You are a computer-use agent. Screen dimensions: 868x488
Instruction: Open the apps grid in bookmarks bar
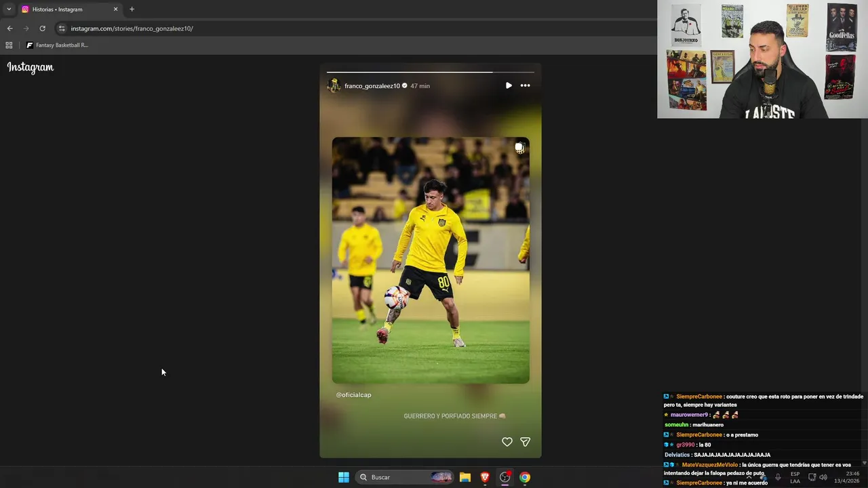point(9,45)
